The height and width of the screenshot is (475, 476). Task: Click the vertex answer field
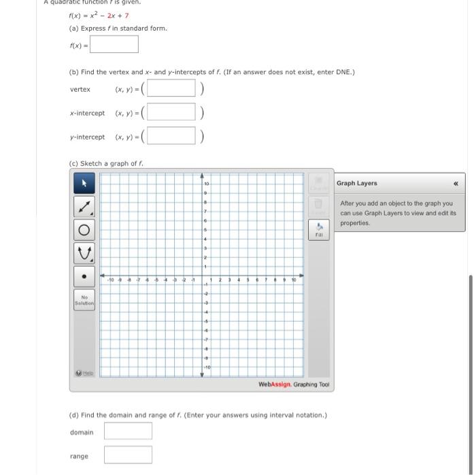pyautogui.click(x=171, y=88)
